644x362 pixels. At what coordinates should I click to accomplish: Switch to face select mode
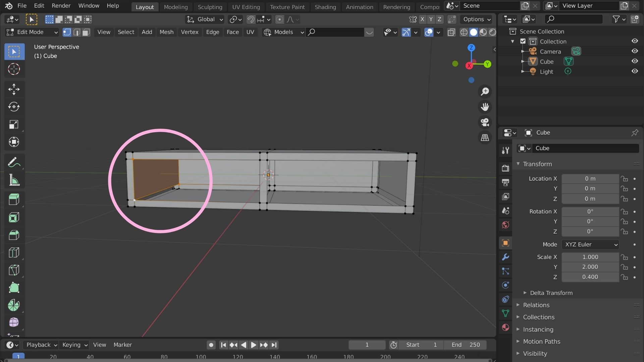pos(86,32)
